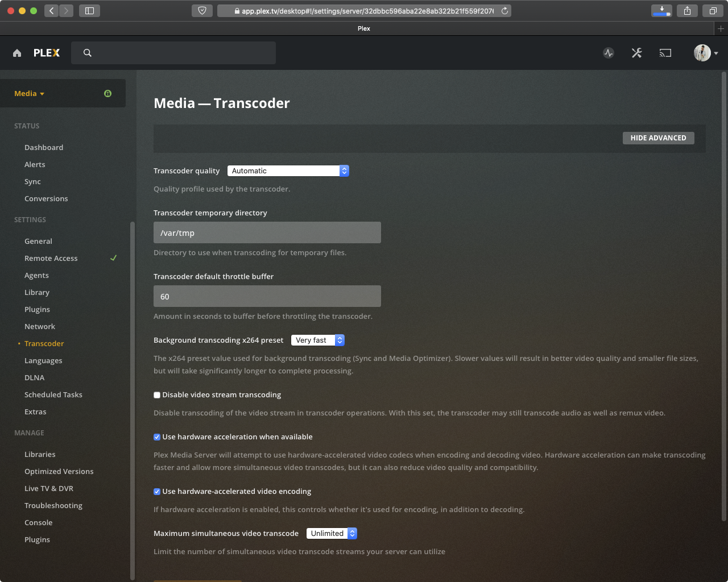Open Agents settings

36,275
